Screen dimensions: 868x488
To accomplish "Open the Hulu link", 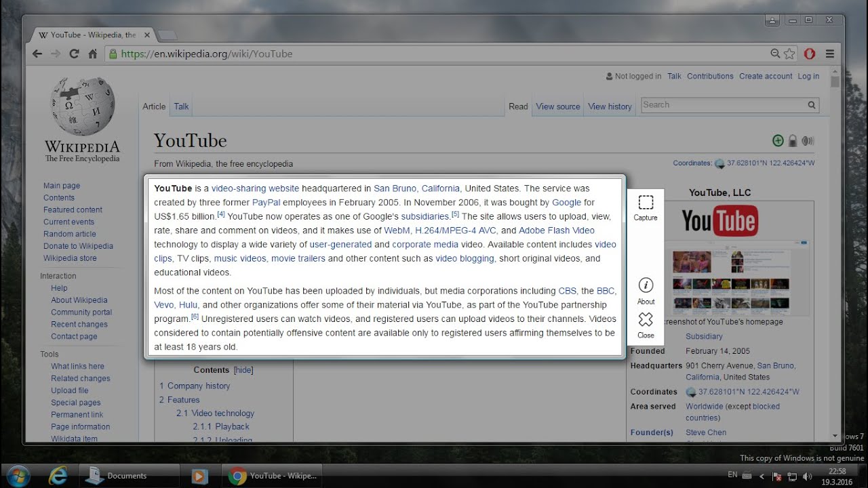I will coord(188,305).
